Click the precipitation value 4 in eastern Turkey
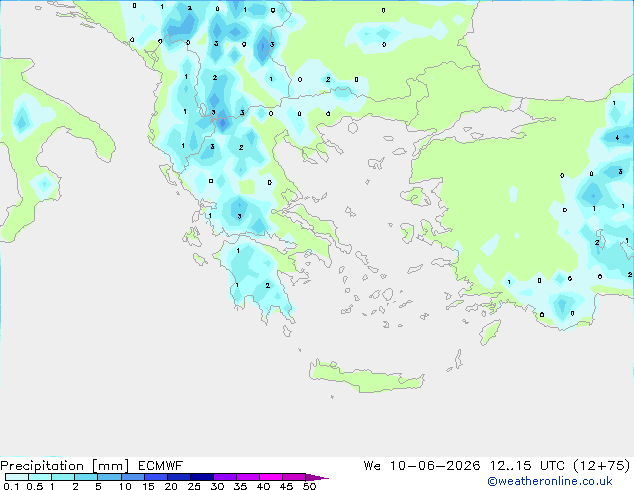The height and width of the screenshot is (490, 634). click(x=617, y=137)
